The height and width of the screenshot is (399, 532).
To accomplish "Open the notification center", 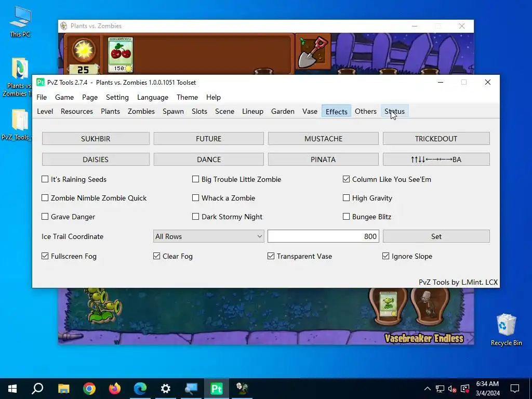I will coord(515,389).
